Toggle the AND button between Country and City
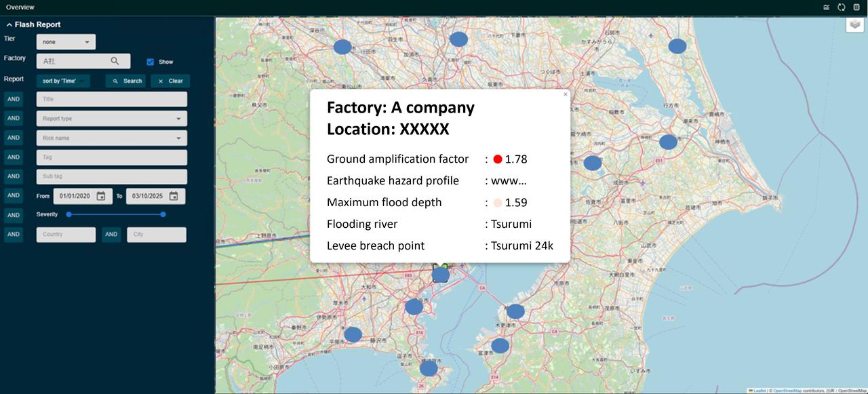This screenshot has height=394, width=868. (111, 235)
